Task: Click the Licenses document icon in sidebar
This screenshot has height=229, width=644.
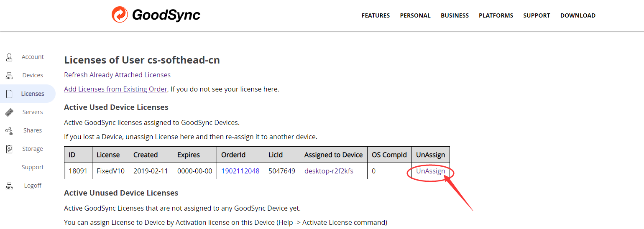Action: coord(9,94)
